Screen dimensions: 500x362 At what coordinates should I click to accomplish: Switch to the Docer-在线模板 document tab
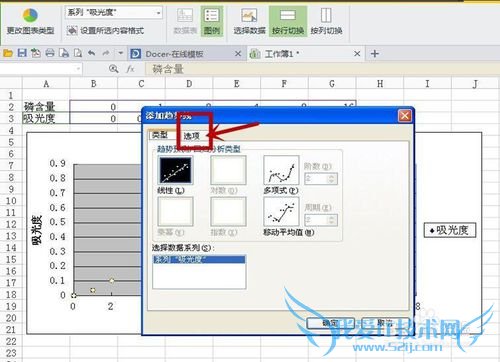186,54
